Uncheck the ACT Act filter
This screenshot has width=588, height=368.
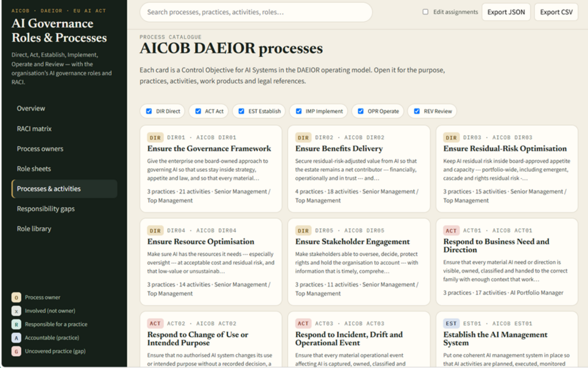[198, 111]
